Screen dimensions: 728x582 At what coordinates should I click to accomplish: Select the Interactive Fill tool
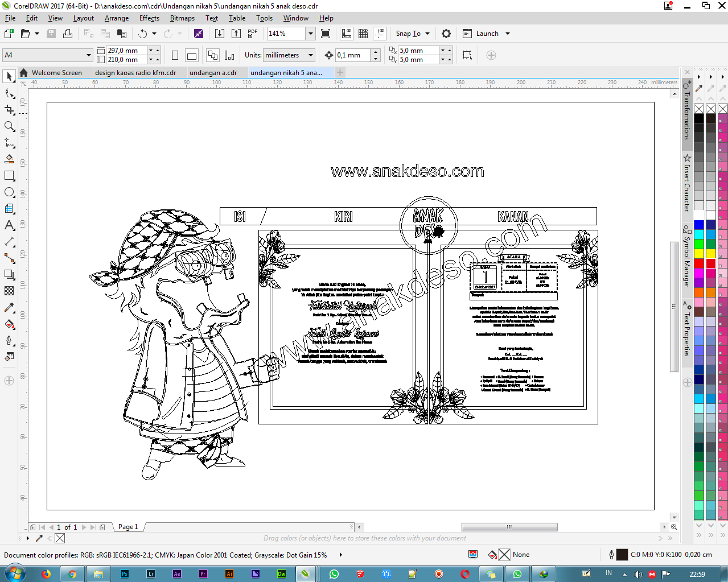click(9, 324)
